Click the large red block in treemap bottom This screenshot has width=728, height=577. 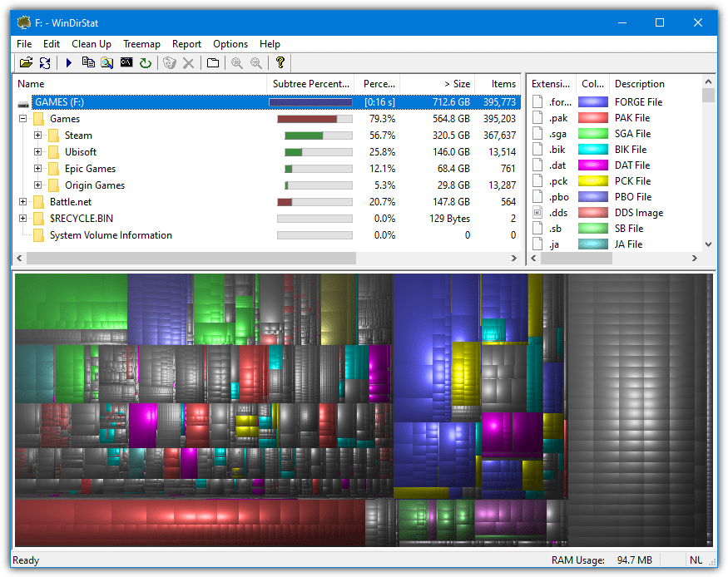[x=190, y=522]
